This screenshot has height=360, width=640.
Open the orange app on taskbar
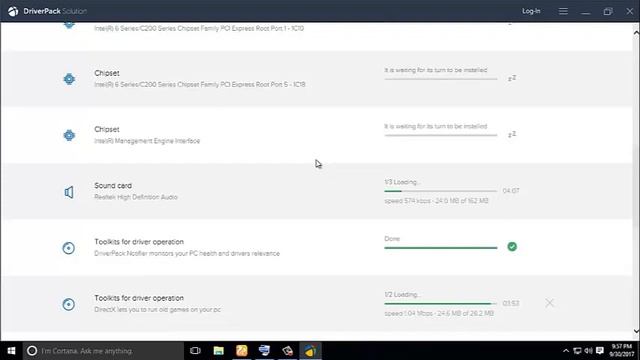tap(242, 351)
